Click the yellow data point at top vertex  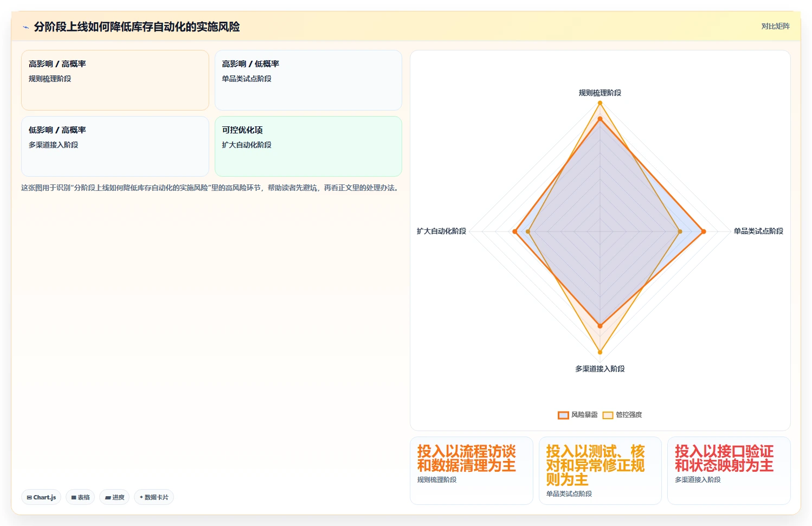tap(600, 102)
